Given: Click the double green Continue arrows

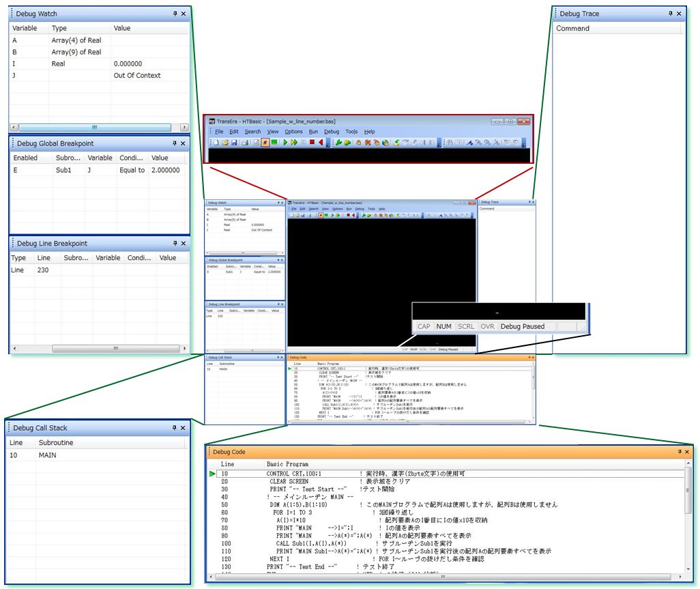Looking at the screenshot, I should click(294, 143).
